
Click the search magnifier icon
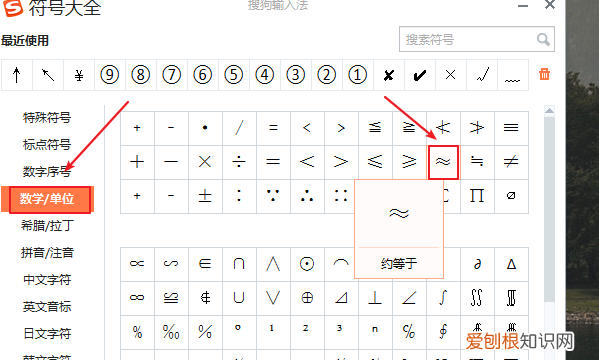tap(543, 39)
